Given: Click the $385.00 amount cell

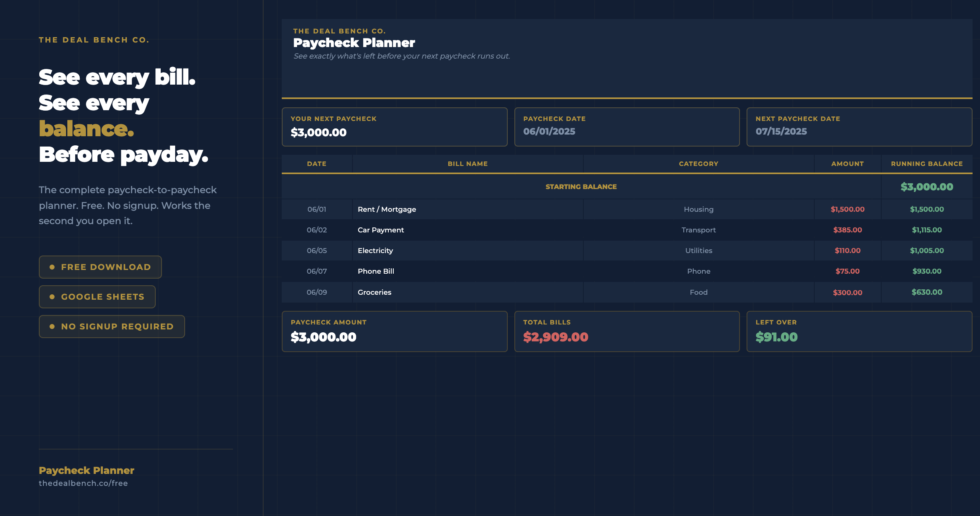Looking at the screenshot, I should click(x=847, y=230).
